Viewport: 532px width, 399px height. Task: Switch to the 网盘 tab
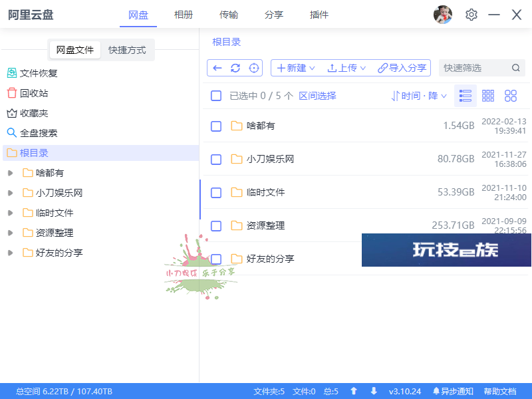click(x=138, y=15)
